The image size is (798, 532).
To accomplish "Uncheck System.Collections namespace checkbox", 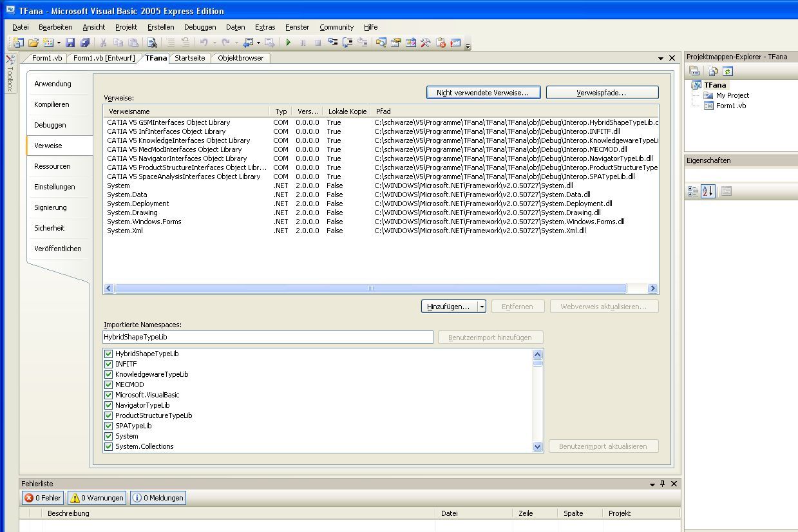I will (x=108, y=446).
